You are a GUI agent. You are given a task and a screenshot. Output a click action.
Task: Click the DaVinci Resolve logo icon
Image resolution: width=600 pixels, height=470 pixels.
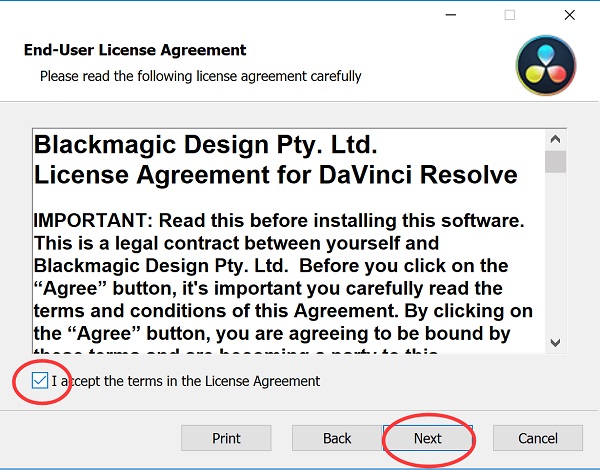tap(546, 65)
